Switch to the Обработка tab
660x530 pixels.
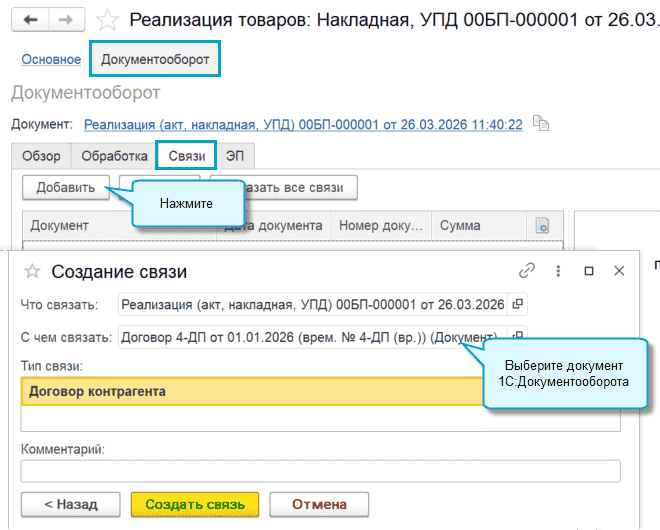(x=114, y=156)
